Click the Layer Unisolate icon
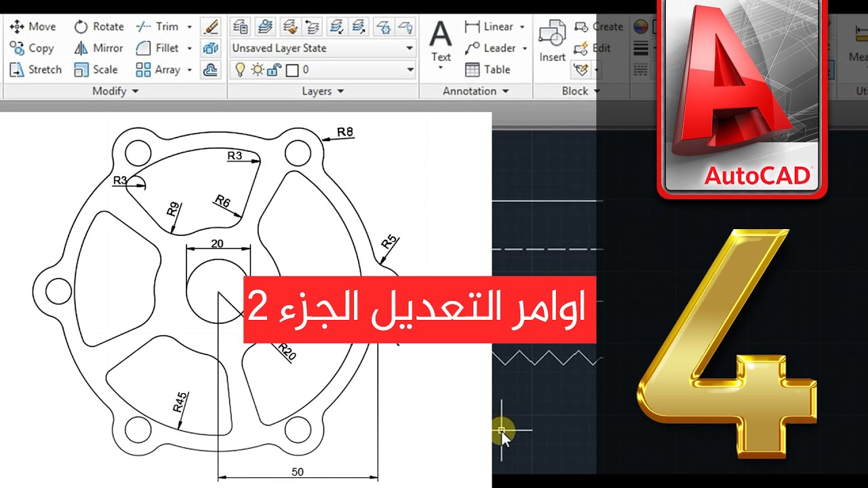The height and width of the screenshot is (488, 868). 359,26
